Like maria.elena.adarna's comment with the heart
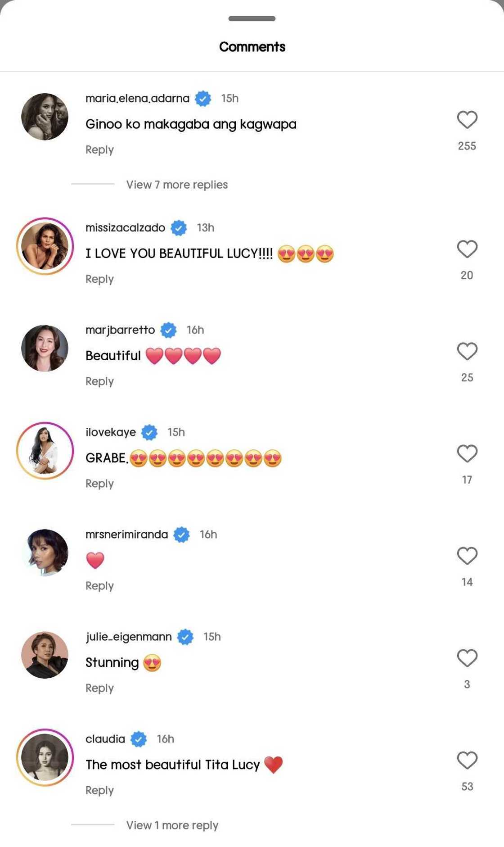The height and width of the screenshot is (847, 504). point(467,120)
